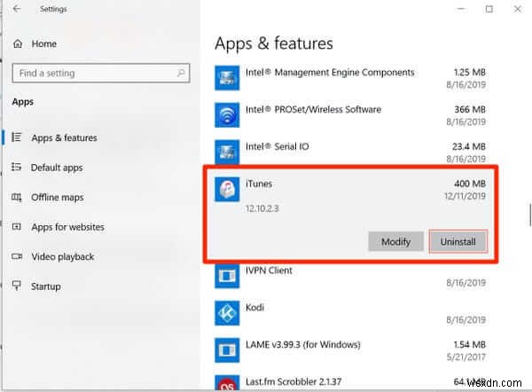Viewport: 532px width, 392px height.
Task: Select the Default apps sidebar icon
Action: coord(16,167)
